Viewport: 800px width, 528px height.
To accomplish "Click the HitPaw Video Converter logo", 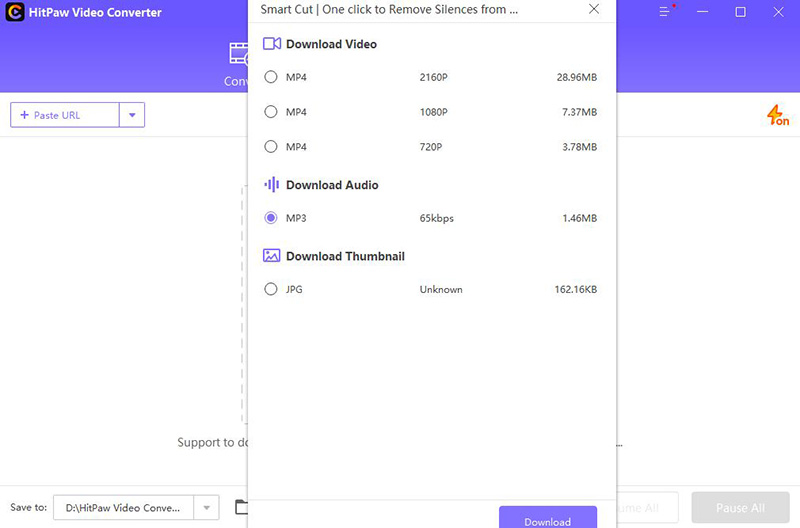I will [14, 12].
